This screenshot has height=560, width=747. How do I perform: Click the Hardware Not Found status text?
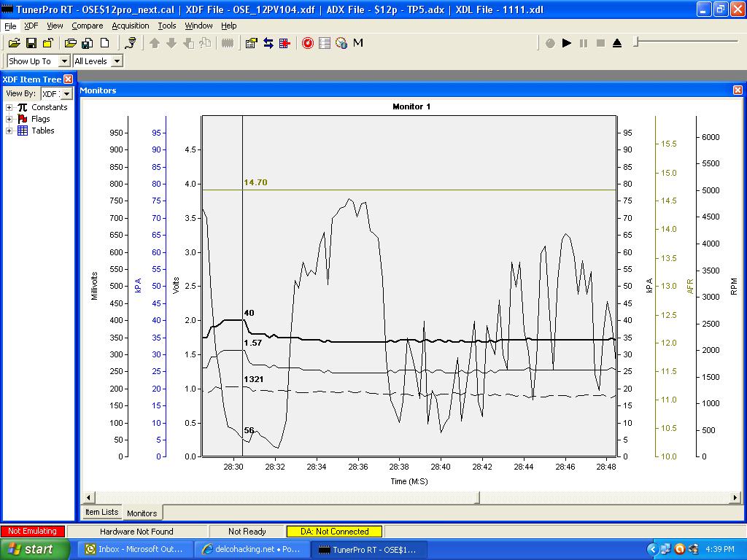(136, 532)
